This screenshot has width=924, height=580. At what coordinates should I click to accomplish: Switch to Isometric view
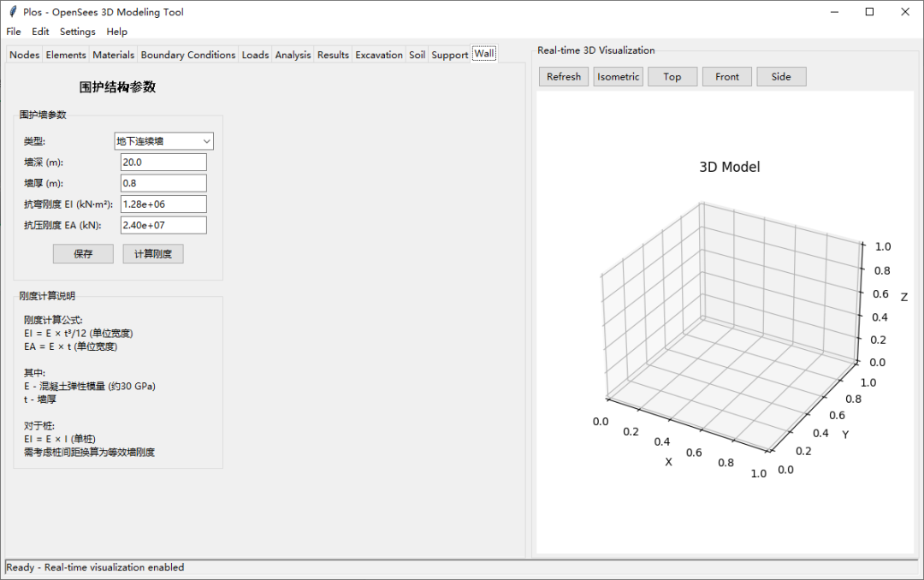(619, 77)
